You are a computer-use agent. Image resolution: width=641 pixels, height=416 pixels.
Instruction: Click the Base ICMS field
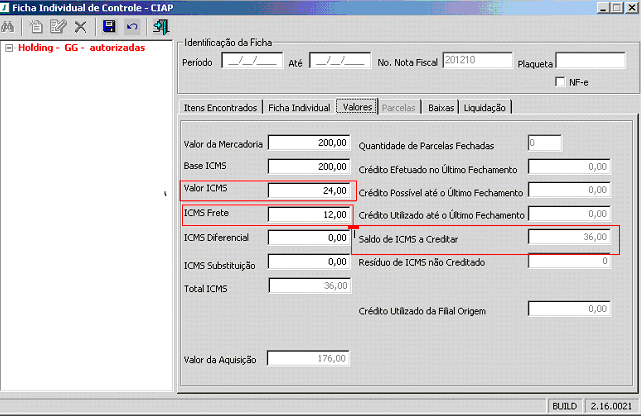click(x=309, y=167)
